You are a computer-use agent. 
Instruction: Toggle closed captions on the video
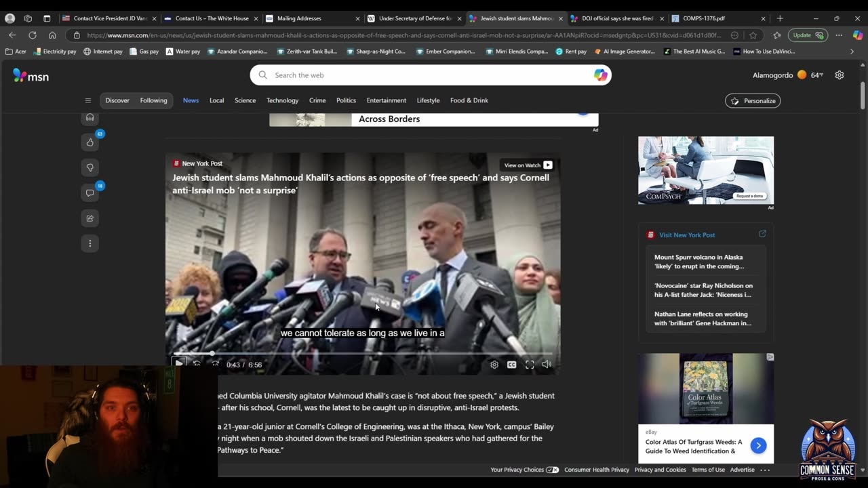click(511, 365)
